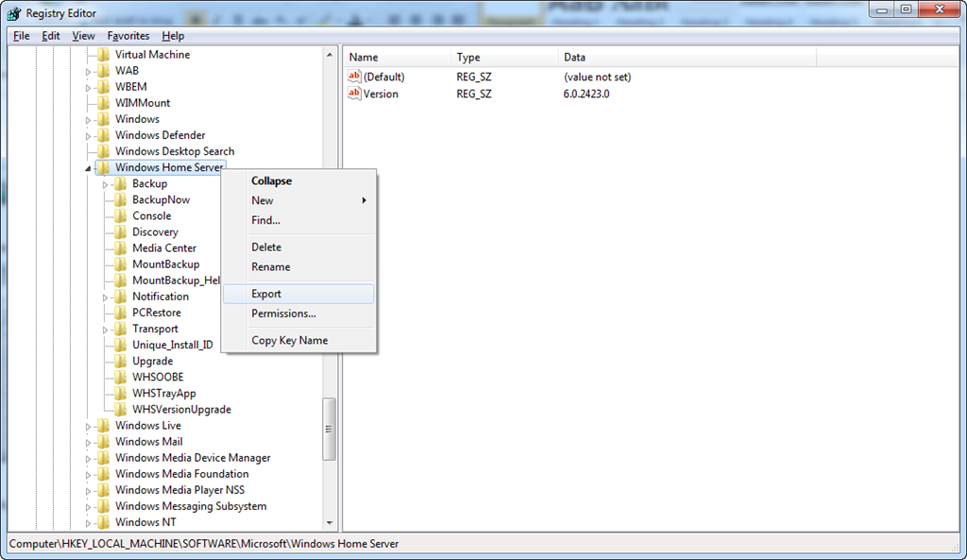This screenshot has height=560, width=967.
Task: Open the Favorites menu
Action: pyautogui.click(x=128, y=36)
